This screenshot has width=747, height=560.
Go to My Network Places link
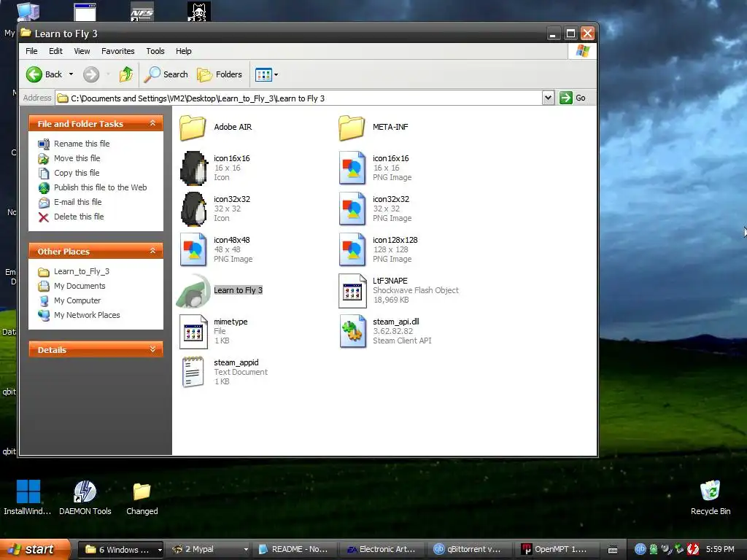click(87, 315)
